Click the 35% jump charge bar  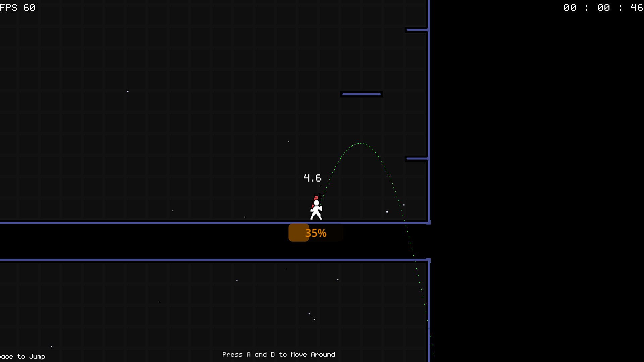click(x=316, y=233)
